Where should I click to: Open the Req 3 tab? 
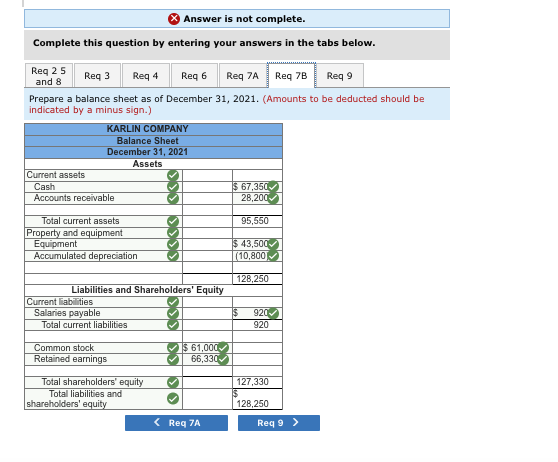(x=97, y=75)
